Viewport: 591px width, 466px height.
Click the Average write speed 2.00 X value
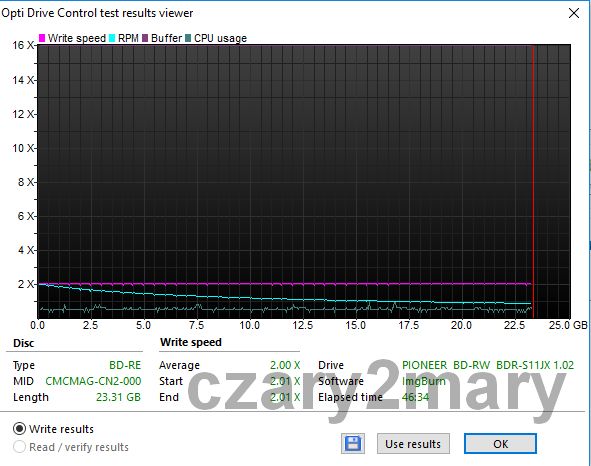pyautogui.click(x=285, y=365)
